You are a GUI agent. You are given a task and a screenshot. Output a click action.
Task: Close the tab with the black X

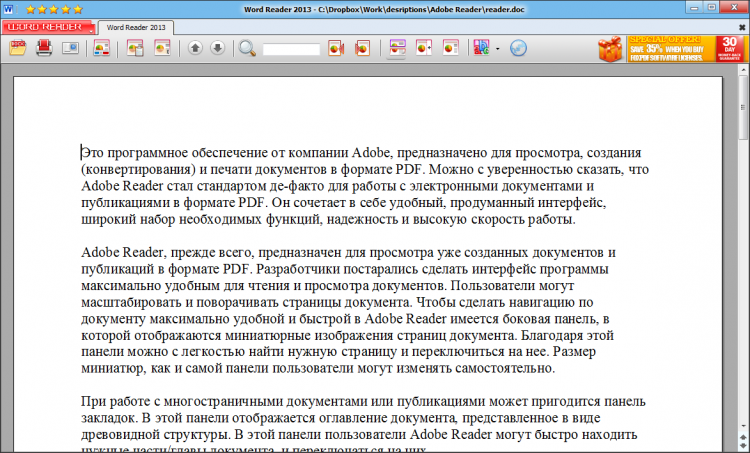(x=742, y=28)
